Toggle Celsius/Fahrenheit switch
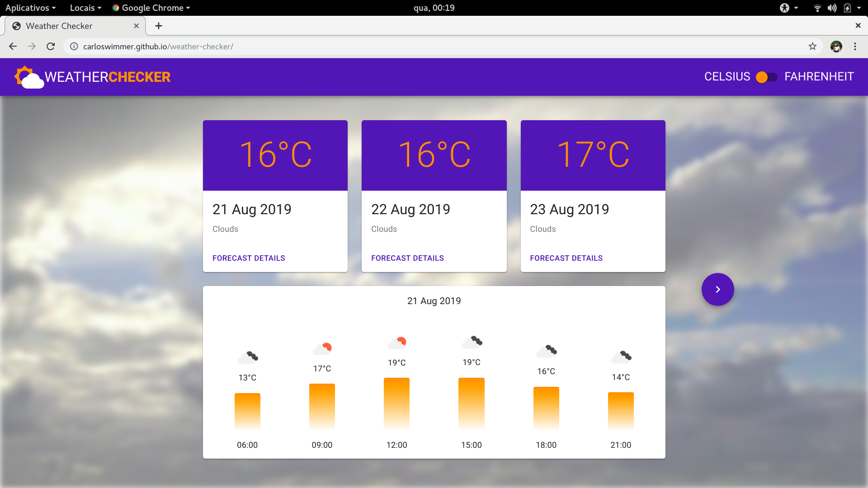Viewport: 868px width, 488px height. (x=767, y=77)
